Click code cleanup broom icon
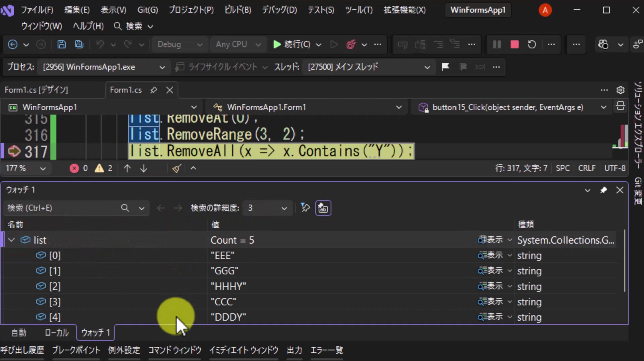Screen dimensions: 644x361 (x=177, y=168)
